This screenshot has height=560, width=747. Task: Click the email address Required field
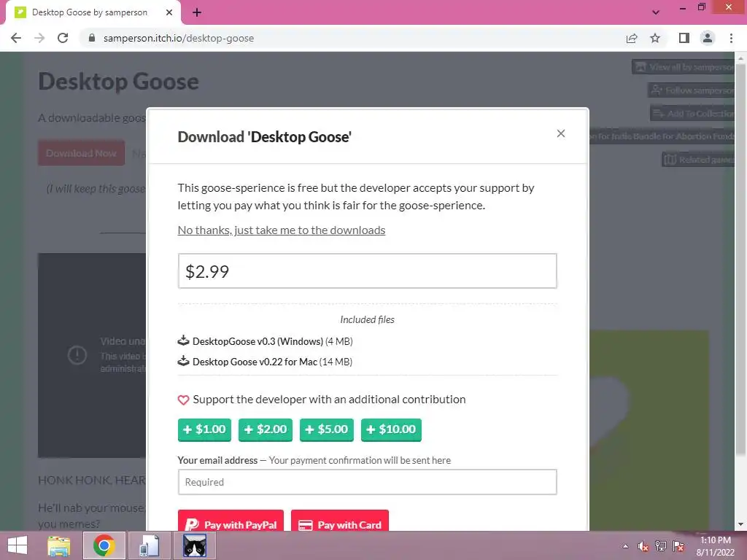(368, 482)
